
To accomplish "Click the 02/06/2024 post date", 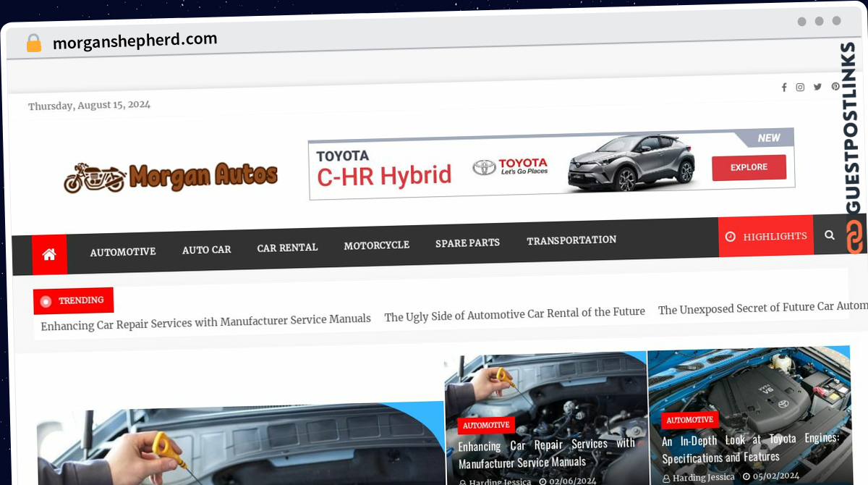I will [573, 481].
